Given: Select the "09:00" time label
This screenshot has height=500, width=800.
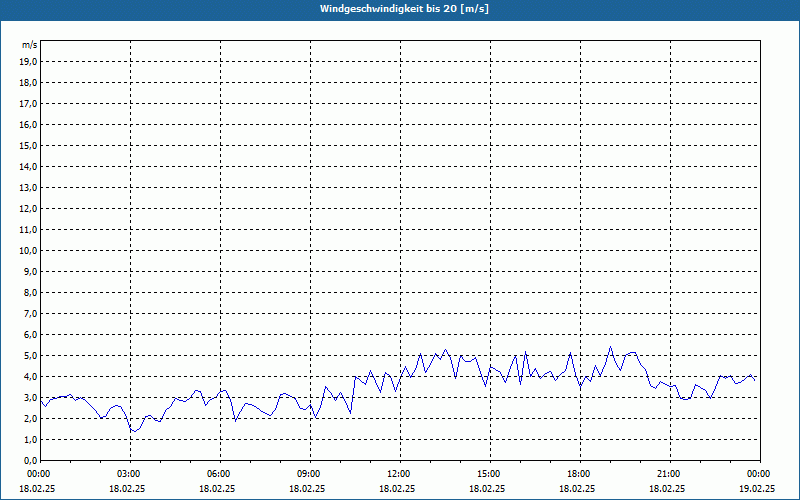Looking at the screenshot, I should (x=310, y=474).
